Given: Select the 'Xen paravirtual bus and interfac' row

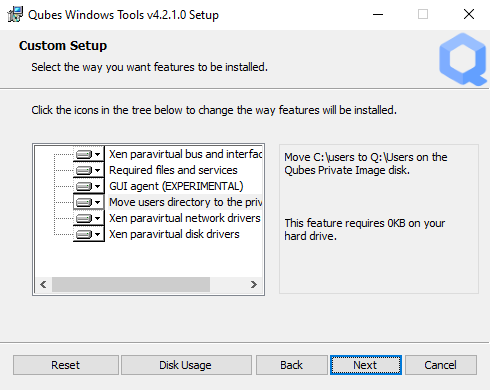Looking at the screenshot, I should pos(185,154).
